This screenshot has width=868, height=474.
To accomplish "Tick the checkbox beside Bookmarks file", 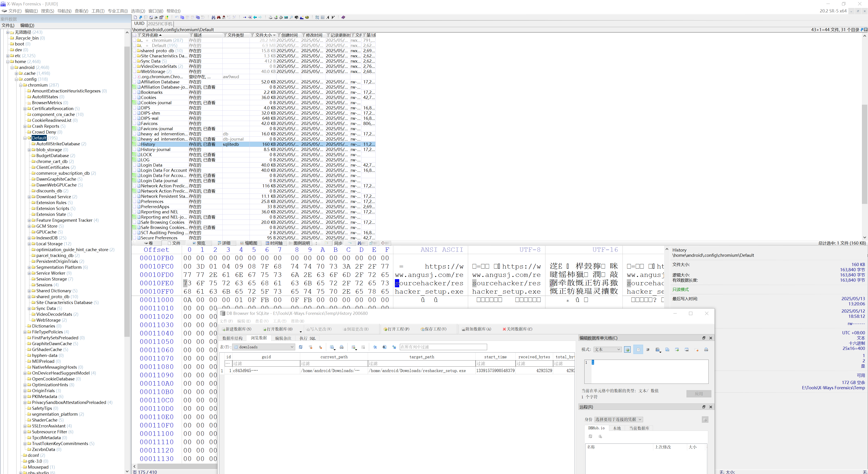I will point(134,92).
